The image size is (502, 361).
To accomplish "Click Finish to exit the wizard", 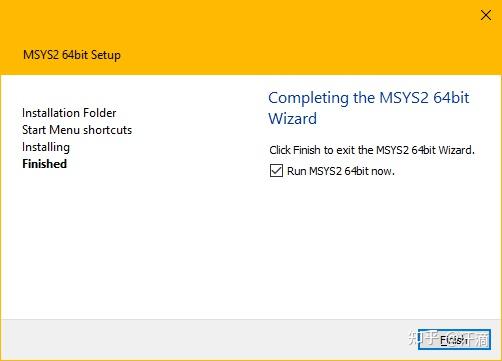I will pos(454,340).
